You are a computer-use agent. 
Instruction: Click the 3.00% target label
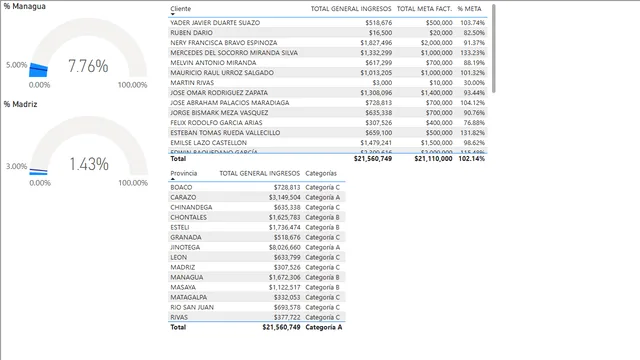(16, 166)
